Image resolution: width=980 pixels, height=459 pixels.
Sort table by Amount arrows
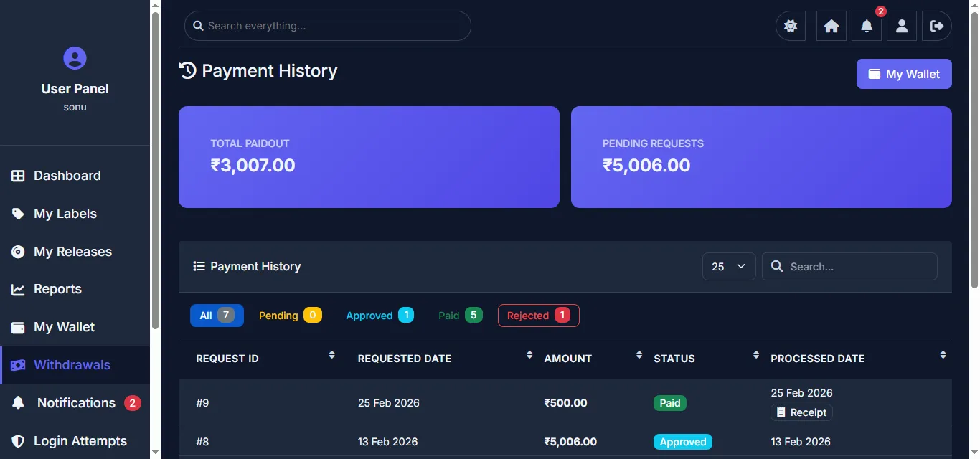click(639, 355)
